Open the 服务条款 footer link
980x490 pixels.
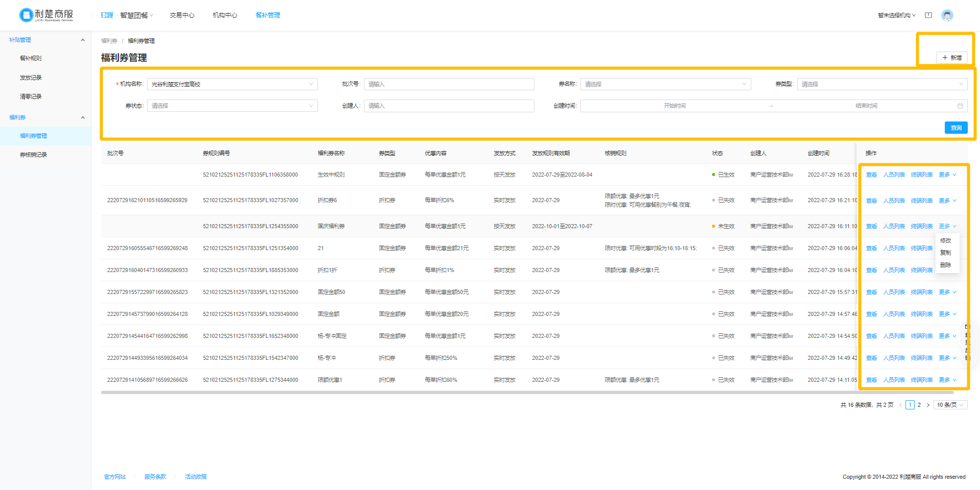(x=155, y=477)
